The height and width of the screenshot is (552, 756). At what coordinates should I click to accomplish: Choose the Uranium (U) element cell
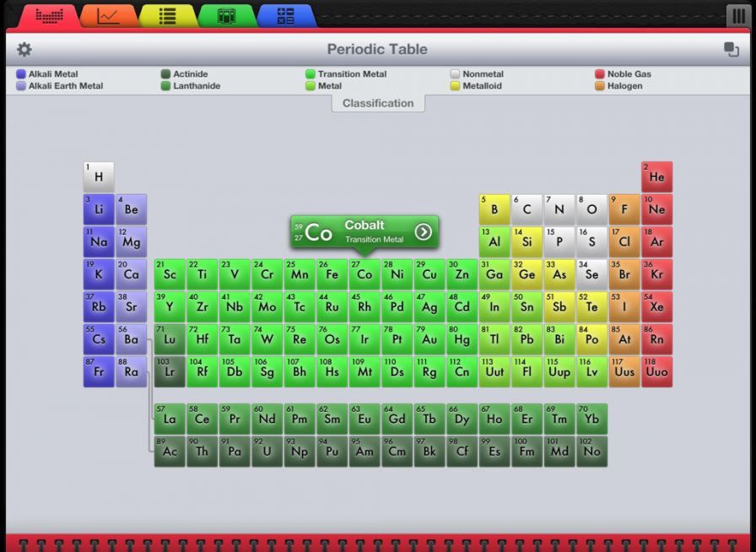pyautogui.click(x=267, y=451)
